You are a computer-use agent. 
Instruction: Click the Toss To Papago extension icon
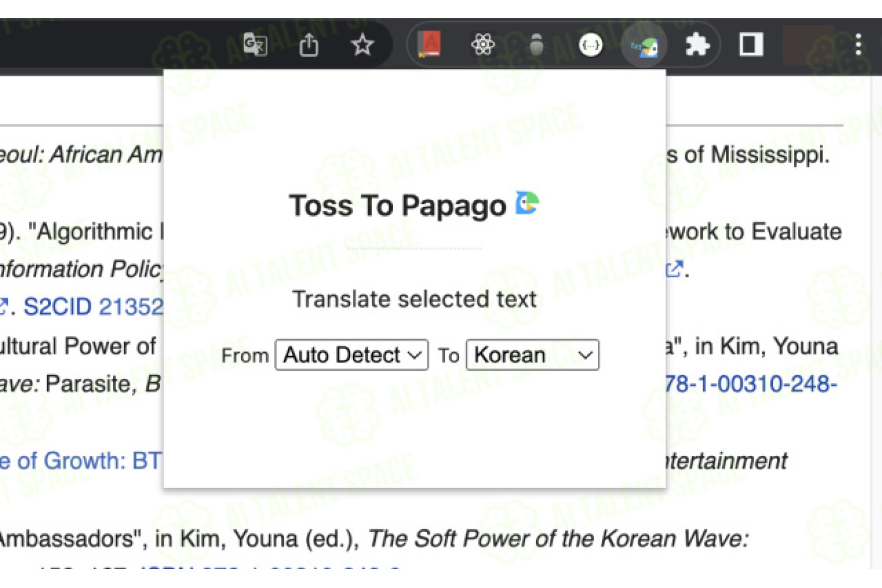pyautogui.click(x=644, y=46)
